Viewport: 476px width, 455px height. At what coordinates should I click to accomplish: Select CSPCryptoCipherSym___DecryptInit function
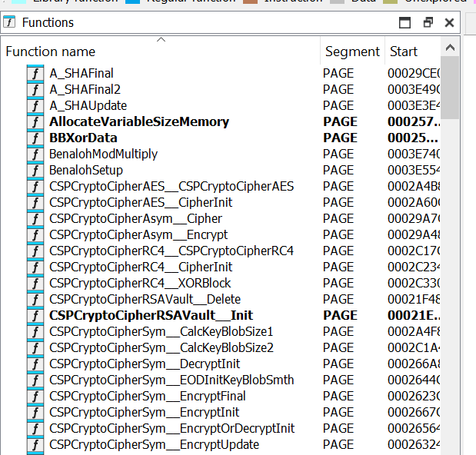pyautogui.click(x=145, y=364)
